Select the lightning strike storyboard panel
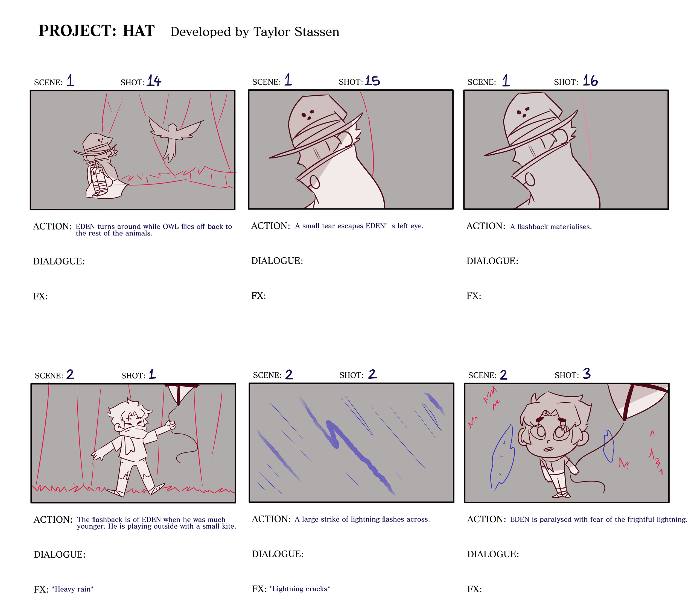Image resolution: width=700 pixels, height=612 pixels. (x=351, y=443)
